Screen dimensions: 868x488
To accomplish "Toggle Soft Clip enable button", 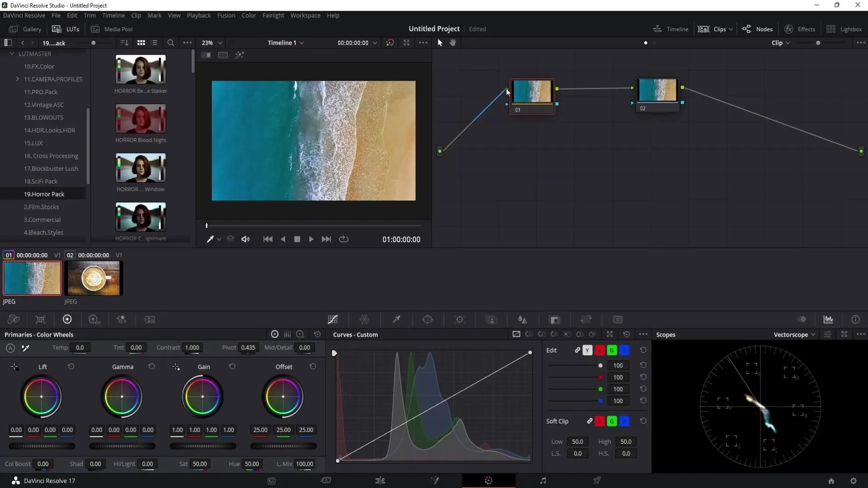I will click(590, 421).
